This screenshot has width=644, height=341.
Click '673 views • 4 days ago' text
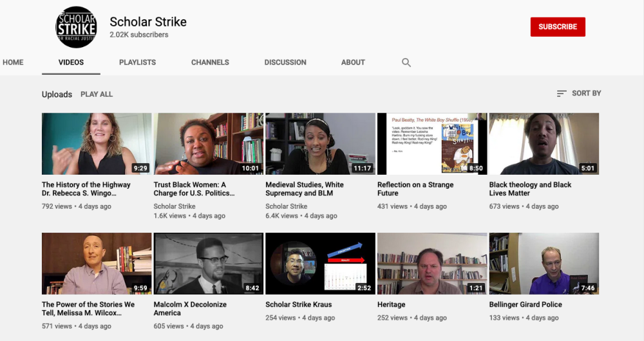point(524,206)
